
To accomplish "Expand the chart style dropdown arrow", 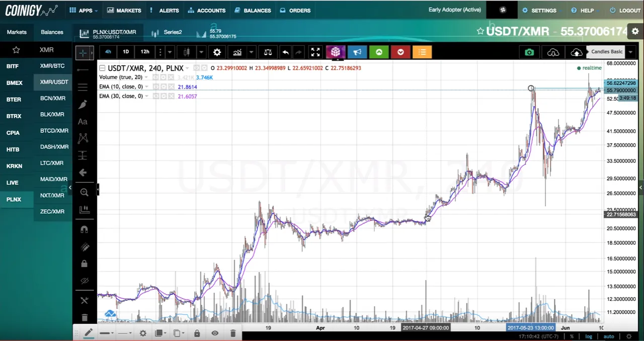I will (201, 52).
